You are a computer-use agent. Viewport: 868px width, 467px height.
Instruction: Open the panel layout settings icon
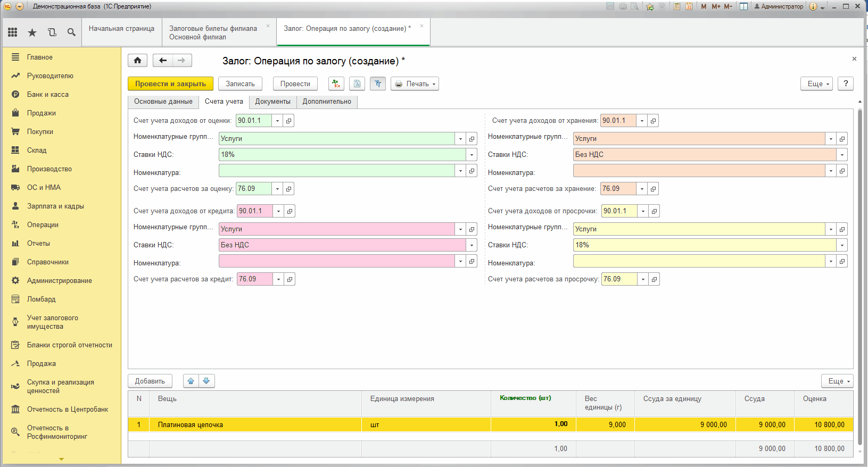[x=744, y=6]
